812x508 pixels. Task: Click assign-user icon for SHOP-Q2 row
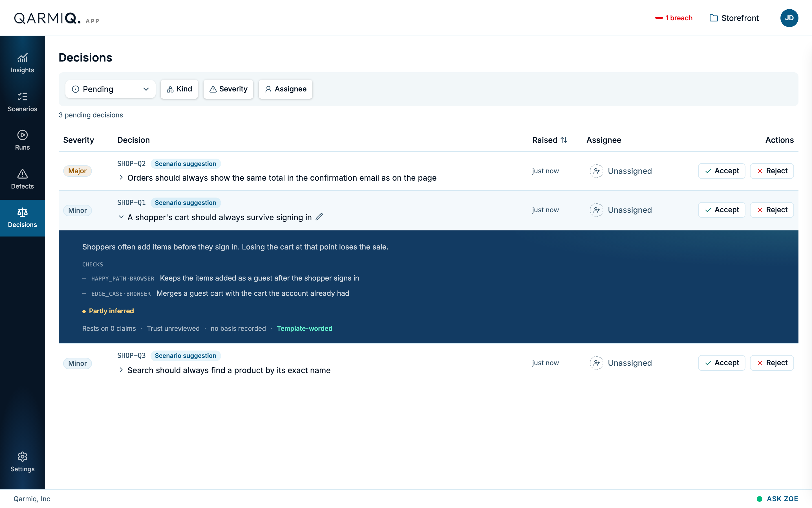596,171
